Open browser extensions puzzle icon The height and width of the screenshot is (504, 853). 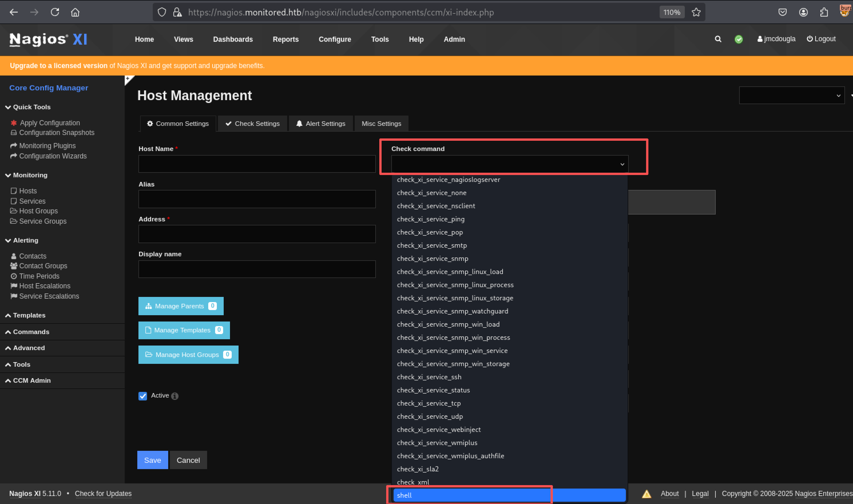824,12
